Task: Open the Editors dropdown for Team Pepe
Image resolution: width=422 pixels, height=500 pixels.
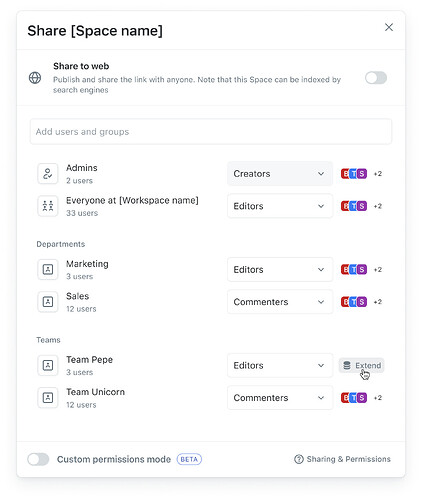Action: pyautogui.click(x=280, y=365)
